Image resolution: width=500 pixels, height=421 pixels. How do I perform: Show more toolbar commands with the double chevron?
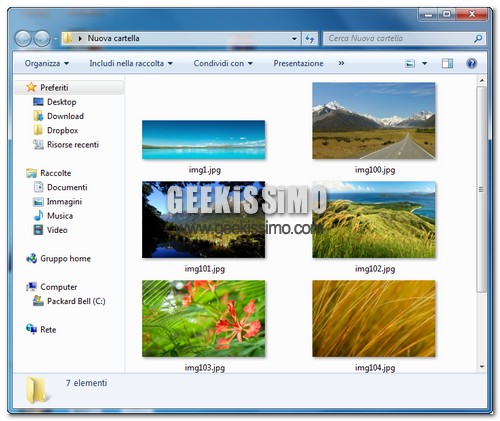341,63
